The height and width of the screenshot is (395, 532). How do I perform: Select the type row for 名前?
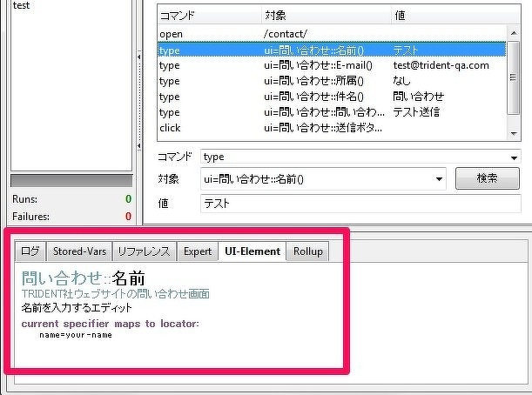[x=331, y=50]
